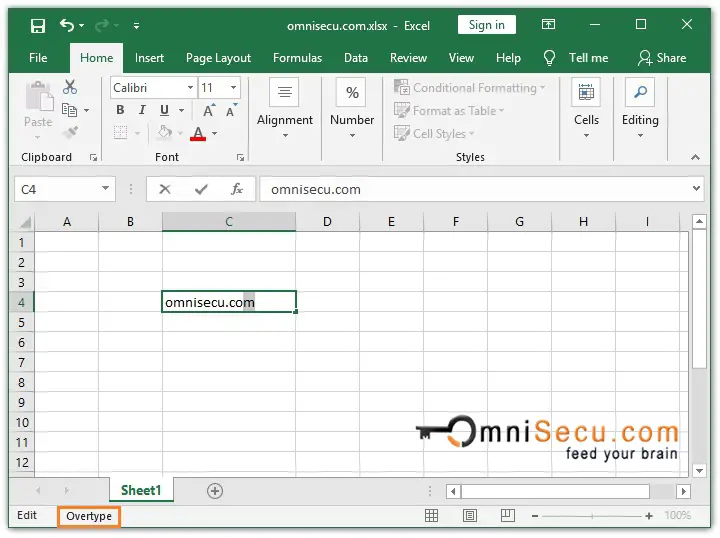Click the Sign in button
Image resolution: width=720 pixels, height=538 pixels.
(x=486, y=25)
